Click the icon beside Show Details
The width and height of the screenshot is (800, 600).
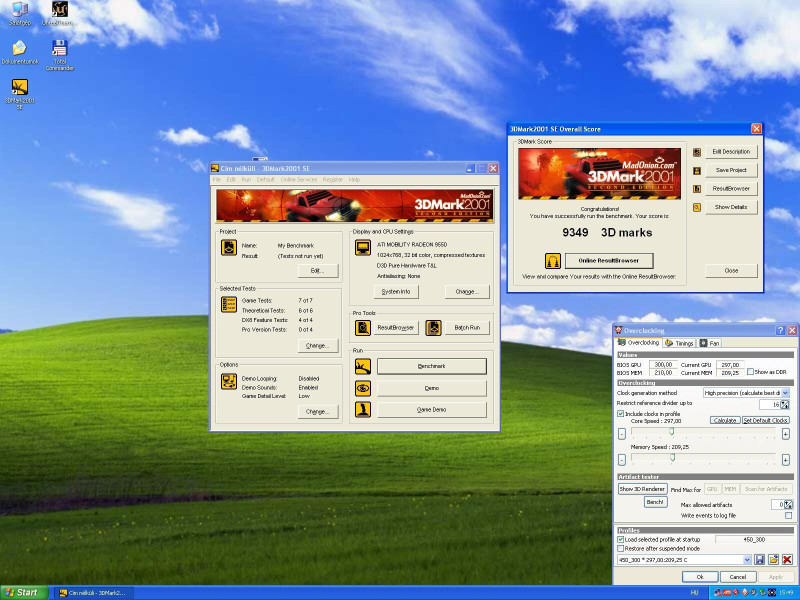click(x=697, y=207)
